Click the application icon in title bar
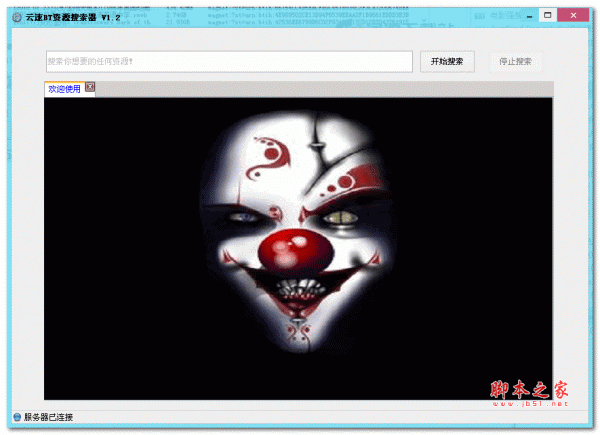This screenshot has width=600, height=435. [x=17, y=17]
